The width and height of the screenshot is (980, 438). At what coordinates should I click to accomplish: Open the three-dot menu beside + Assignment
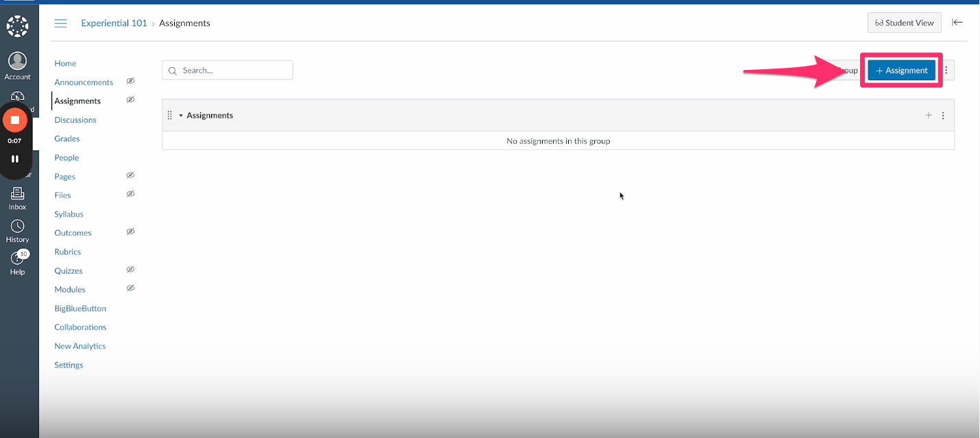click(946, 70)
